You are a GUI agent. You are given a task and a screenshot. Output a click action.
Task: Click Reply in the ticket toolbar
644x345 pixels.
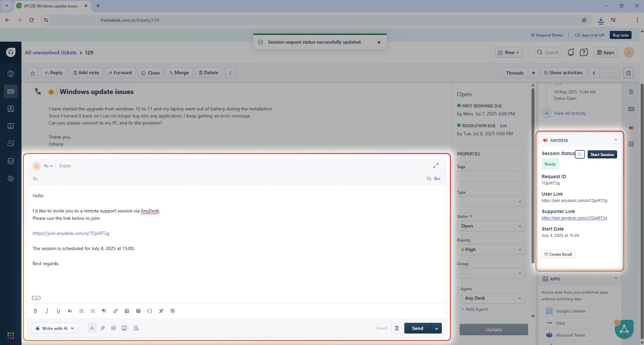pyautogui.click(x=54, y=73)
